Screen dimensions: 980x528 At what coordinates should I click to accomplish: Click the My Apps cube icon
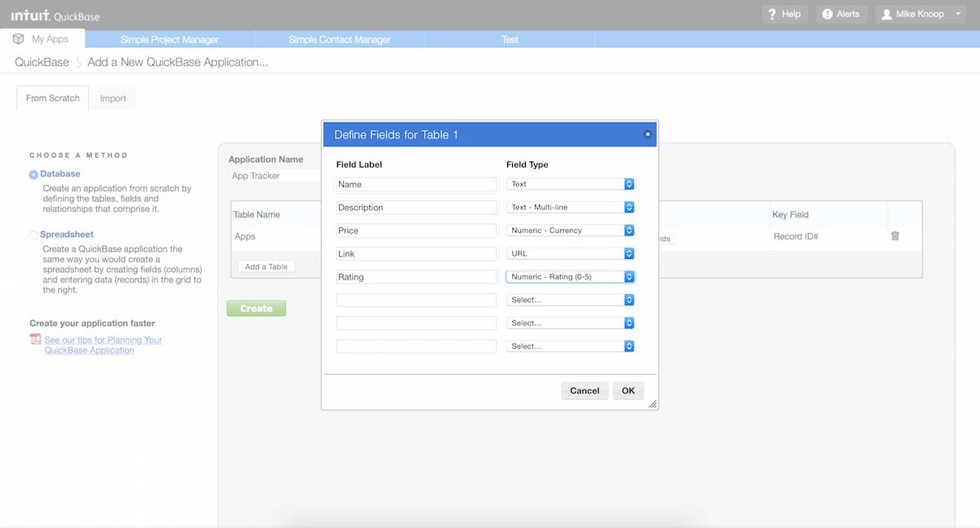(18, 39)
